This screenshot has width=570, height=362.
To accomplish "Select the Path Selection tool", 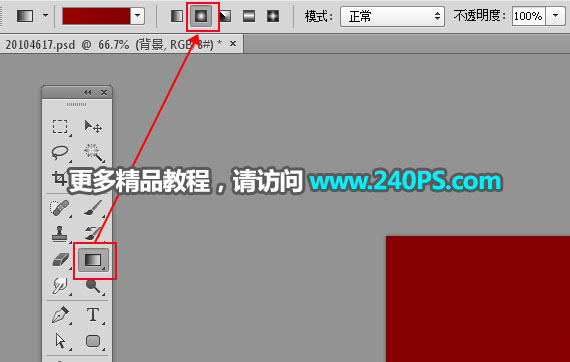I will pyautogui.click(x=60, y=341).
